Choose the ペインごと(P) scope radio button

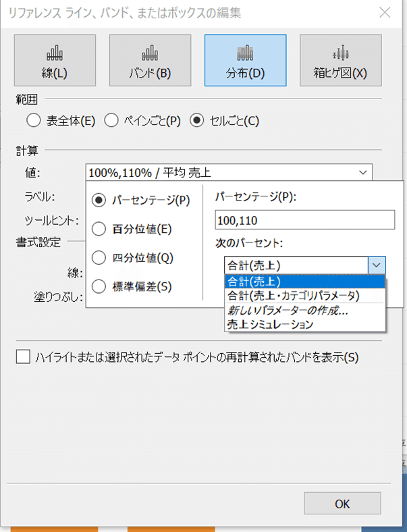pos(111,120)
